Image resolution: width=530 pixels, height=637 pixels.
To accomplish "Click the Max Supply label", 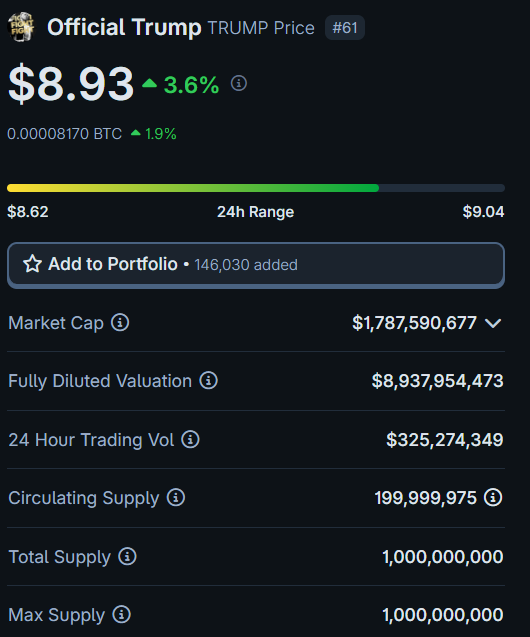I will 56,615.
